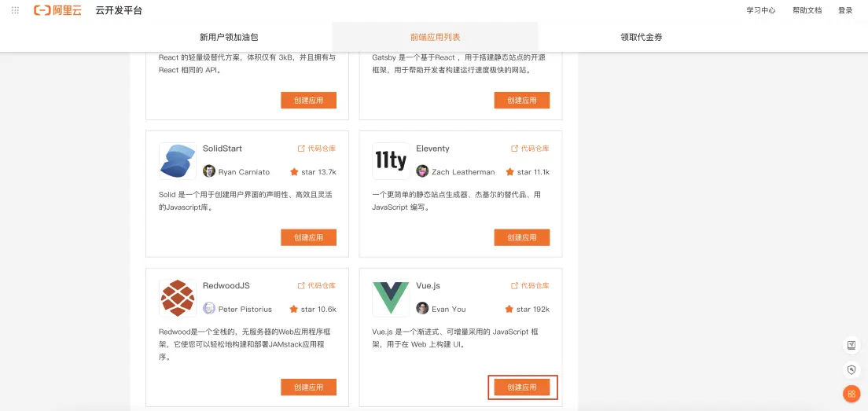868x411 pixels.
Task: Switch to the 前端应用列表 tab
Action: point(435,37)
